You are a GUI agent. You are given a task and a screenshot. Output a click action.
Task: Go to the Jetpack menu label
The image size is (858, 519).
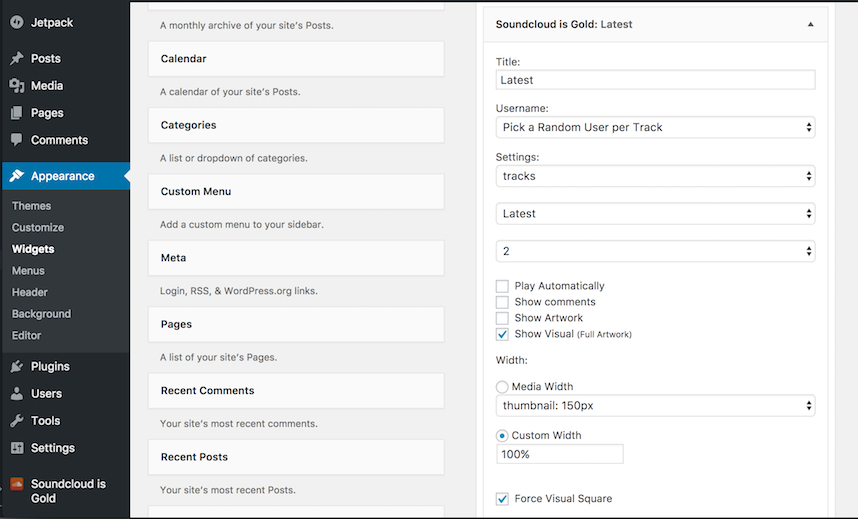click(52, 22)
